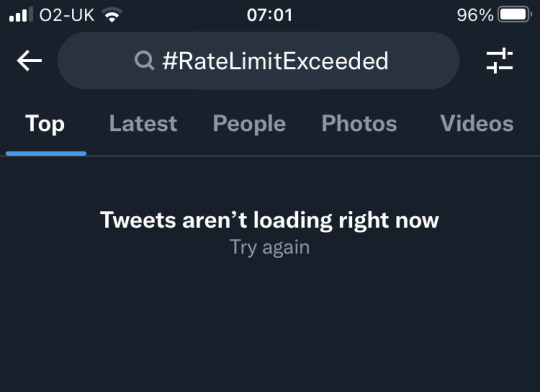This screenshot has width=540, height=392.
Task: Tap the Wi-Fi status icon
Action: pos(112,15)
